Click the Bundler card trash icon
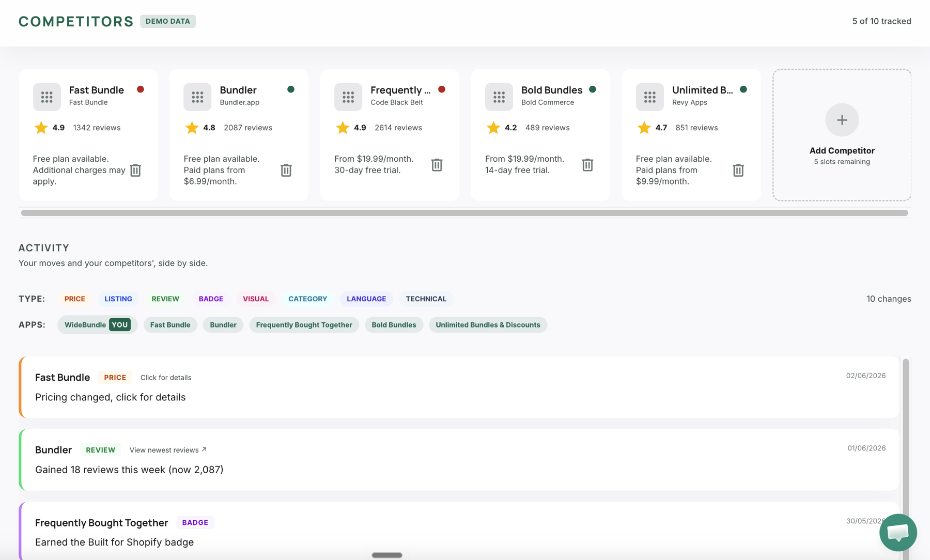This screenshot has height=560, width=930. click(286, 170)
